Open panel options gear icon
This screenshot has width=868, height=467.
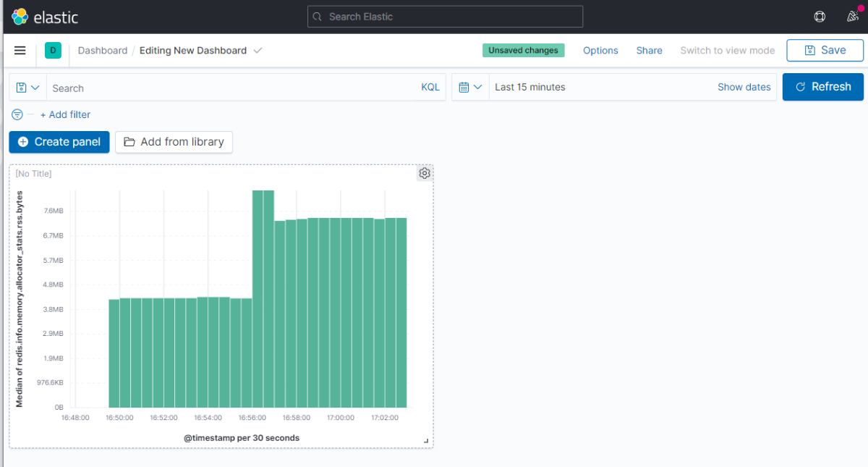pos(425,173)
